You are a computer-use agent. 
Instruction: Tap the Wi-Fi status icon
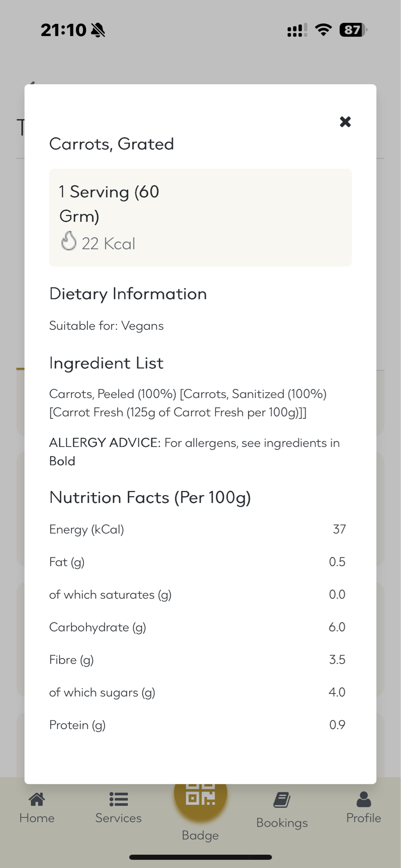(x=323, y=30)
